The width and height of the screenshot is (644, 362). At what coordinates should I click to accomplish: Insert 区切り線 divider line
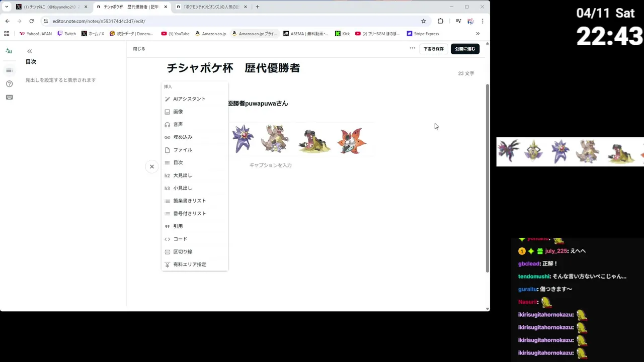[x=195, y=252]
